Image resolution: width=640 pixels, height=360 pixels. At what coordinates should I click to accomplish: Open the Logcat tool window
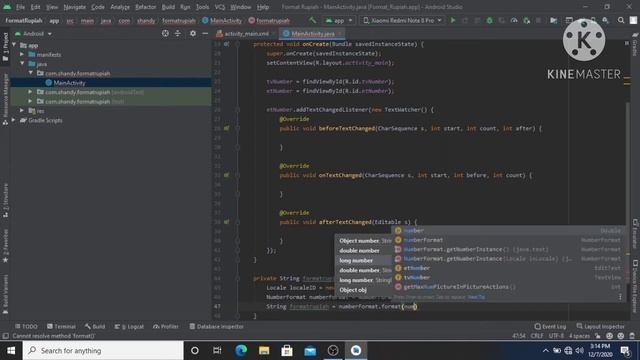click(x=129, y=326)
